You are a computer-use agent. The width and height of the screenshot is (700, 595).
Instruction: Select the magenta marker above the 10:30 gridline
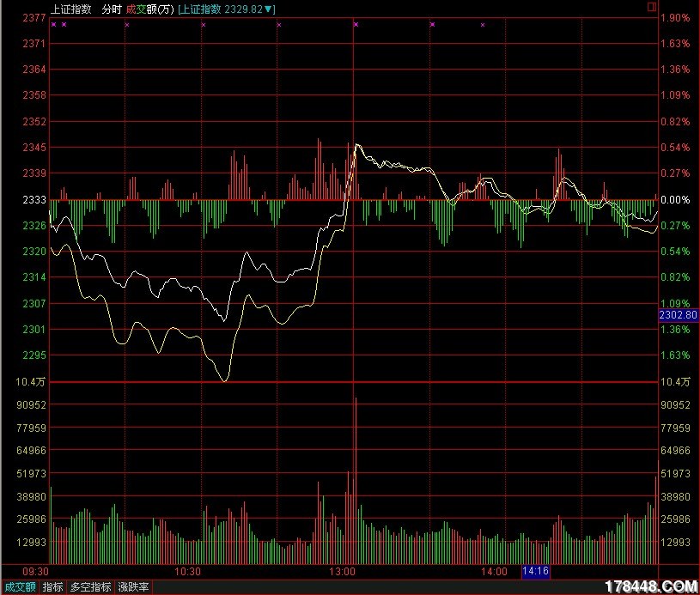click(203, 25)
